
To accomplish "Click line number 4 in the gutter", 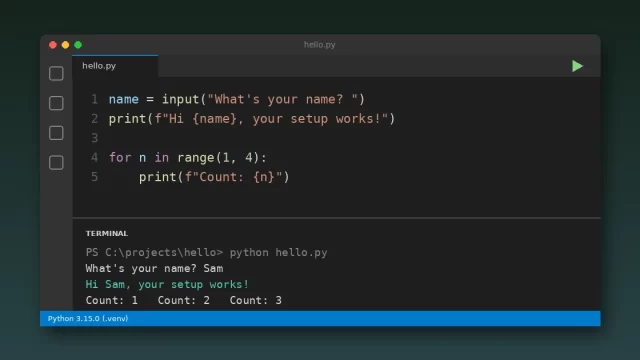I will tap(95, 158).
